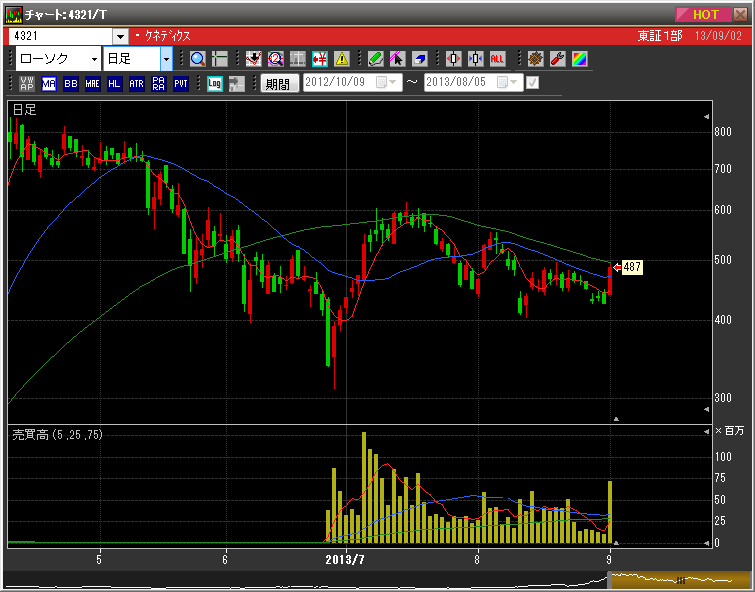This screenshot has height=592, width=755.
Task: Click the red ALL icon
Action: (497, 59)
